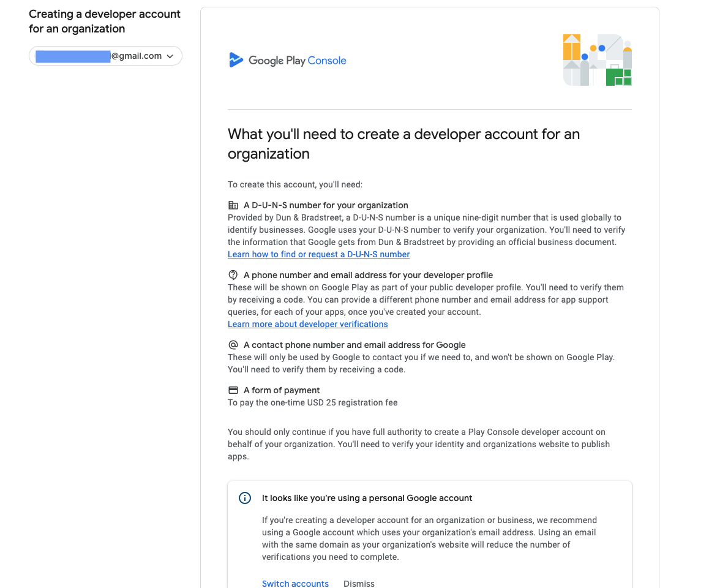Dismiss the personal Google account notice
Viewport: 709px width, 588px height.
359,584
